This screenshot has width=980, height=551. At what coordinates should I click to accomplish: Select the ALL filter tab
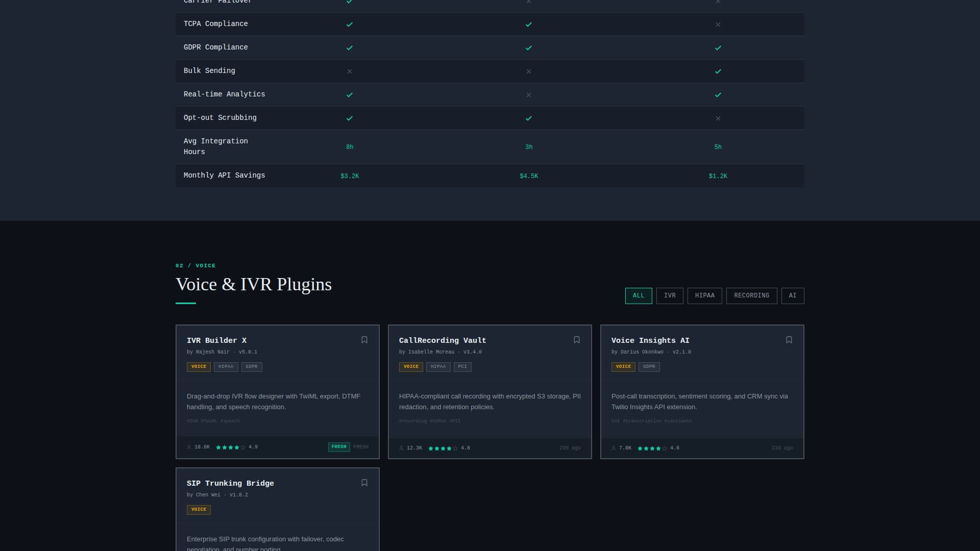point(639,296)
